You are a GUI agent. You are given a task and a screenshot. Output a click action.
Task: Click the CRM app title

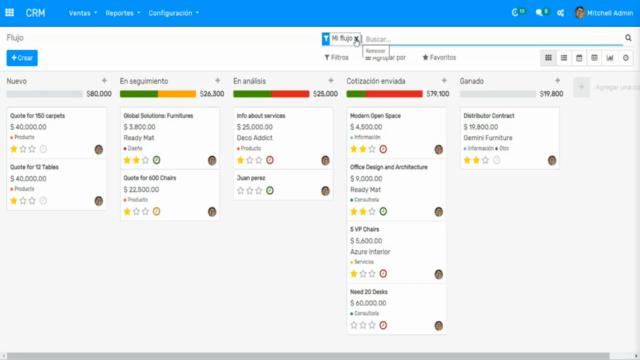36,13
